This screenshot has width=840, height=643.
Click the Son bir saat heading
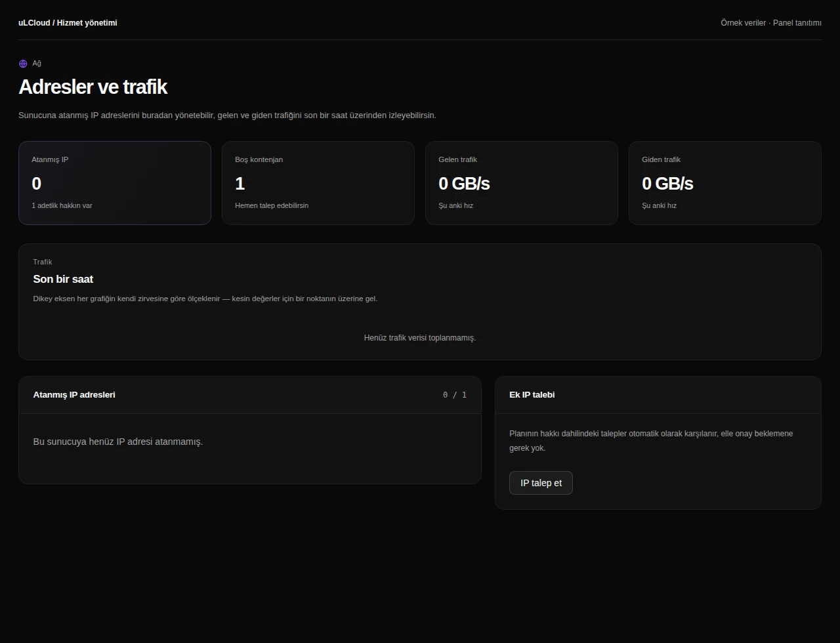click(x=63, y=279)
